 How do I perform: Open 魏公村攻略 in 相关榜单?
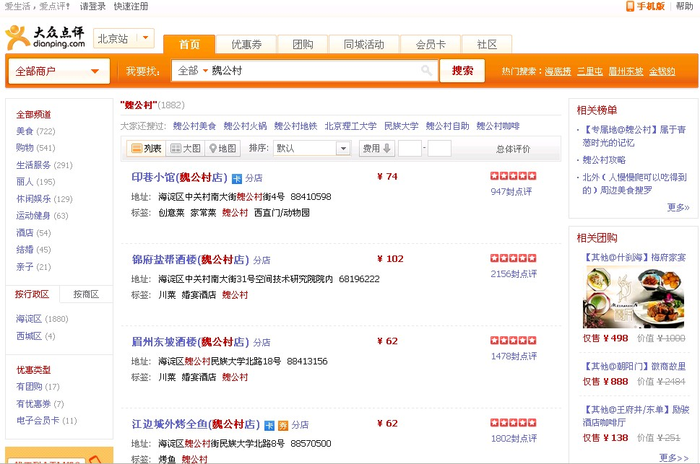tap(604, 160)
